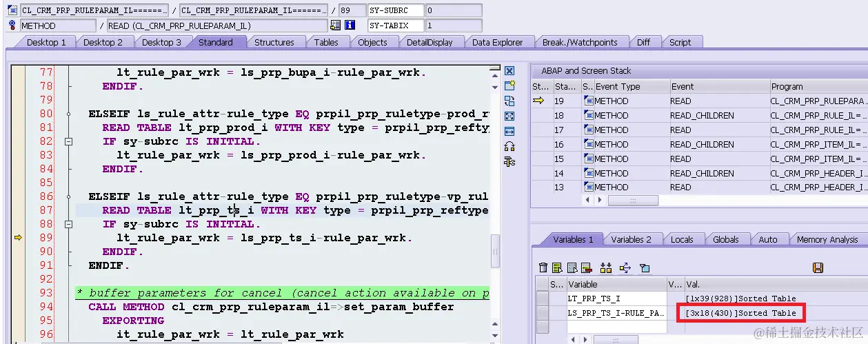Click the floppy disk save icon in the Variables toolbar

coord(818,267)
